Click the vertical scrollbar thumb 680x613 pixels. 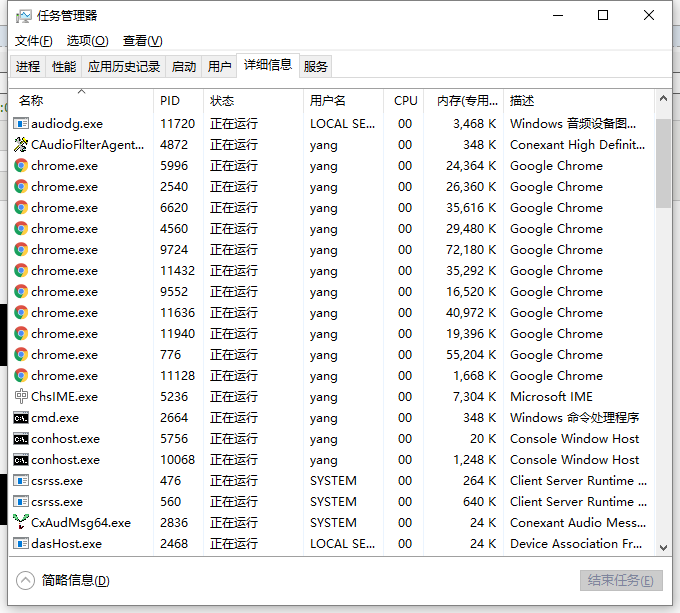point(663,163)
